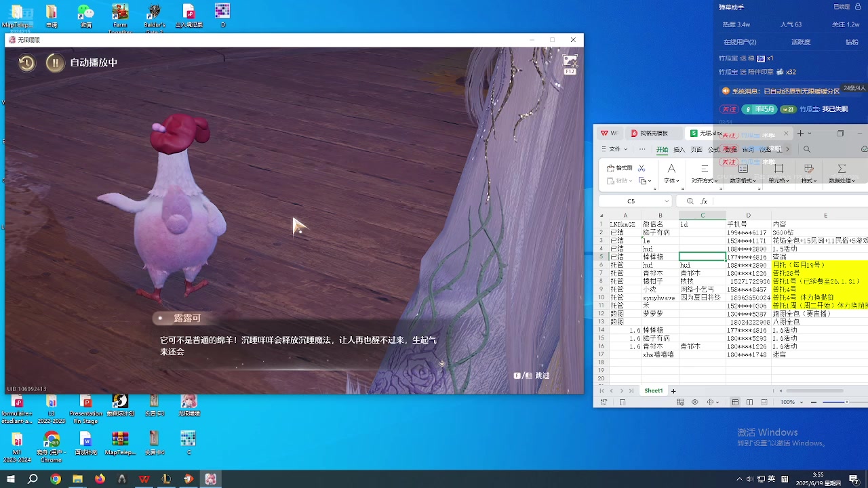Click the 关注 button beside 乖巧月
868x488 pixels.
click(729, 109)
